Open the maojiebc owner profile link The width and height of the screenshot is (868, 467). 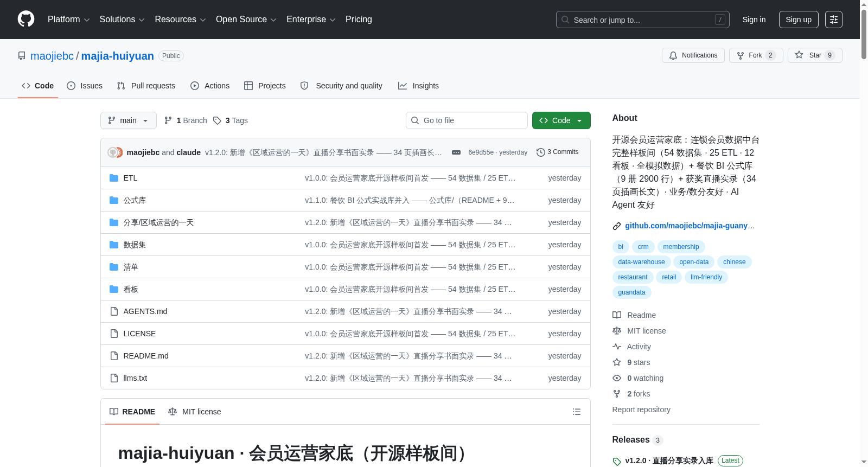click(x=52, y=56)
